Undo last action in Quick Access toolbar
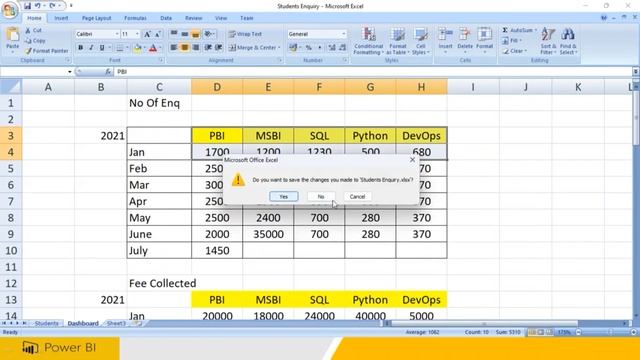Screen dimensions: 640x360 37,6
